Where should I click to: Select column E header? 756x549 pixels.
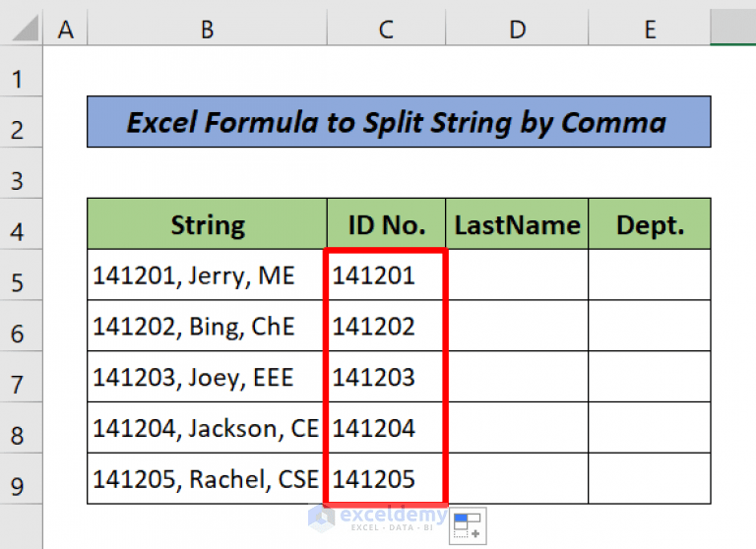point(650,29)
